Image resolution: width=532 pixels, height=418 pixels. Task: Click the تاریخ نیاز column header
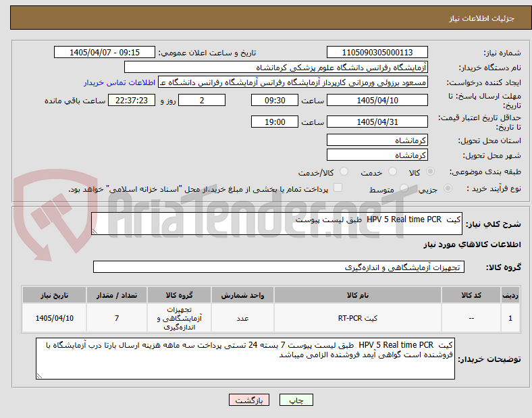54,295
